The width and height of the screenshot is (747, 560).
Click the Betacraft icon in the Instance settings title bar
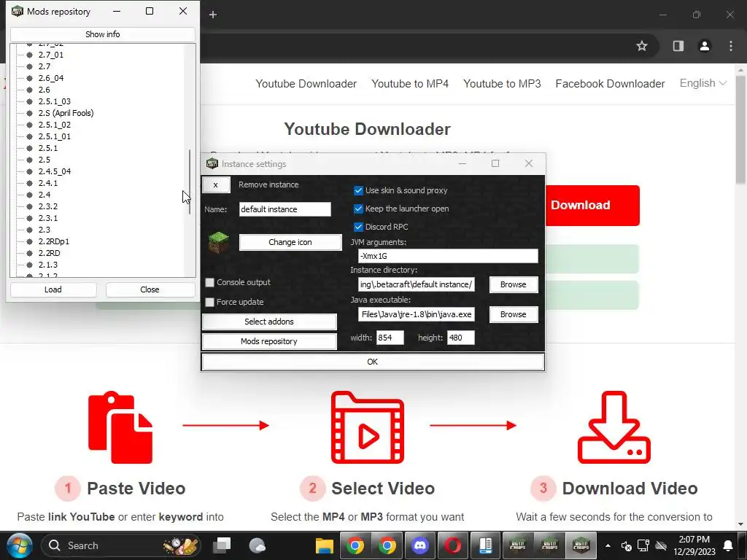coord(212,163)
